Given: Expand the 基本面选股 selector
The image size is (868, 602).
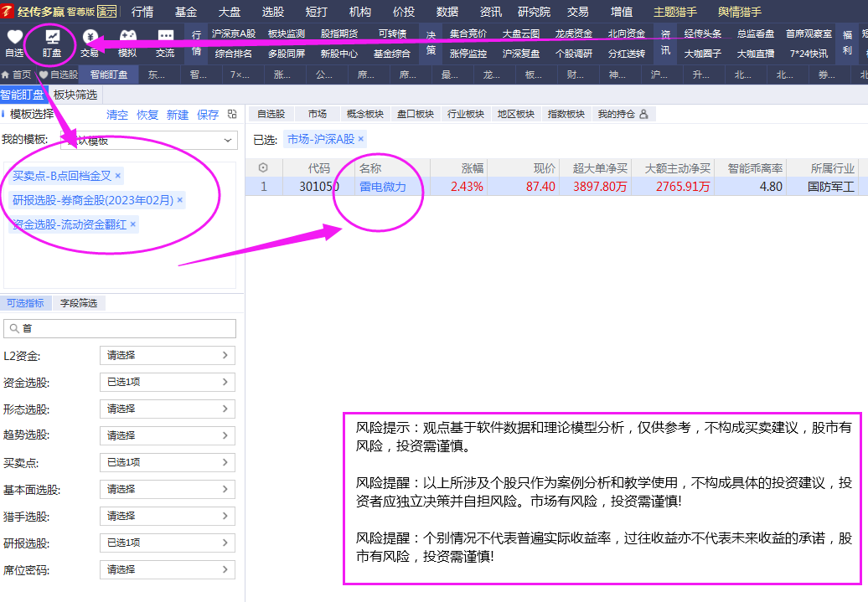Looking at the screenshot, I should pos(168,489).
